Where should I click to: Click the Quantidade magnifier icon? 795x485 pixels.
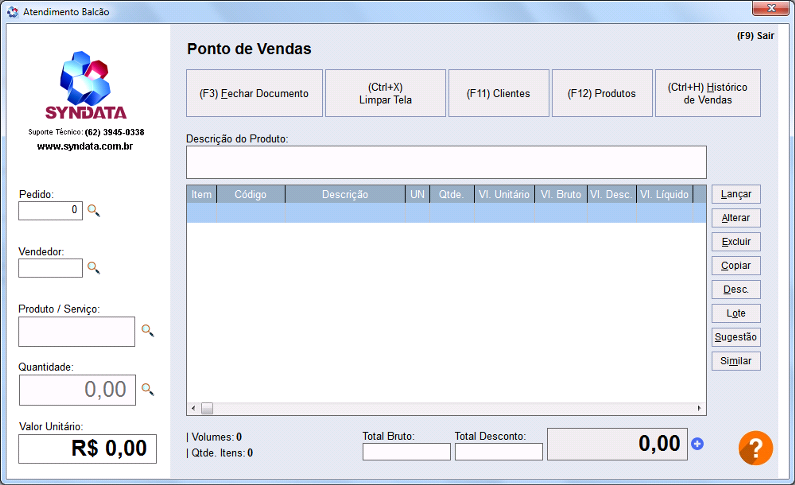(148, 389)
